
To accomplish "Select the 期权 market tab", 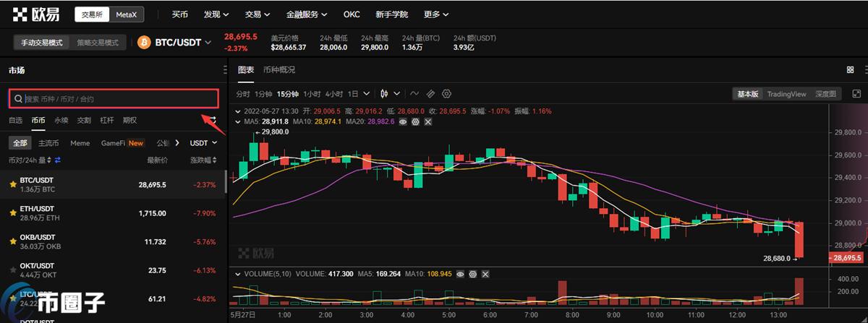I will [x=129, y=120].
